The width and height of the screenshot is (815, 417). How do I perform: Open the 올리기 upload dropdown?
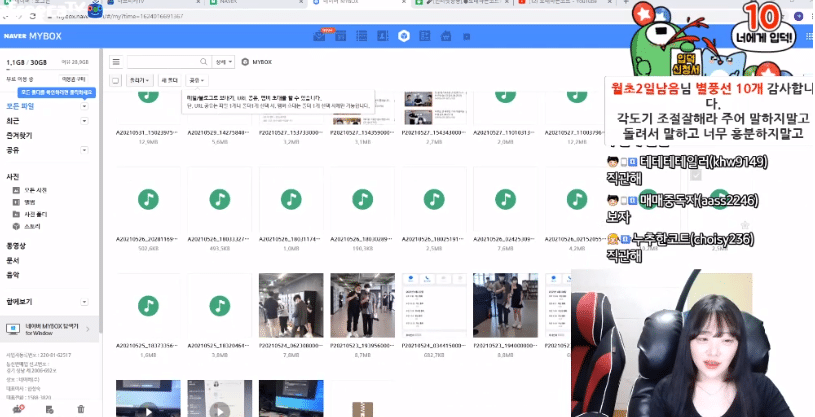point(139,81)
